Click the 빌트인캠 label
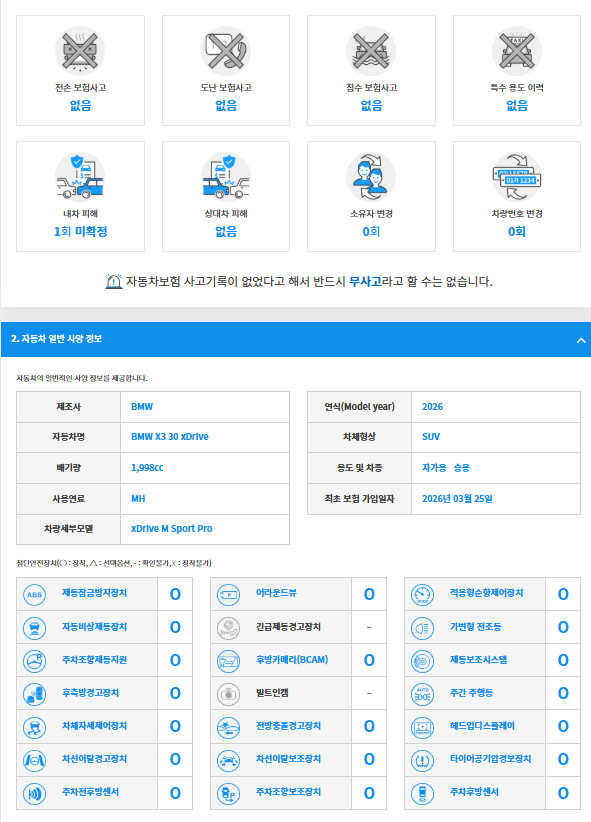This screenshot has height=822, width=591. [272, 693]
